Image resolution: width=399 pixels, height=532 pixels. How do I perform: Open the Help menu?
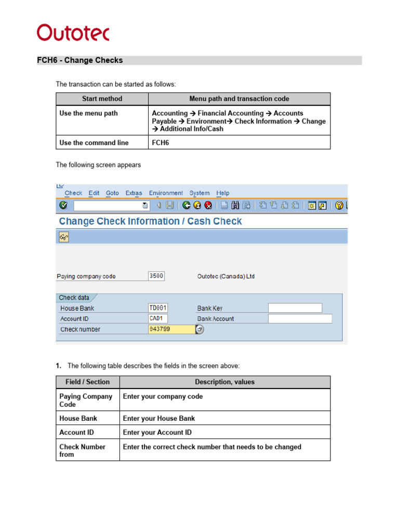pyautogui.click(x=223, y=193)
